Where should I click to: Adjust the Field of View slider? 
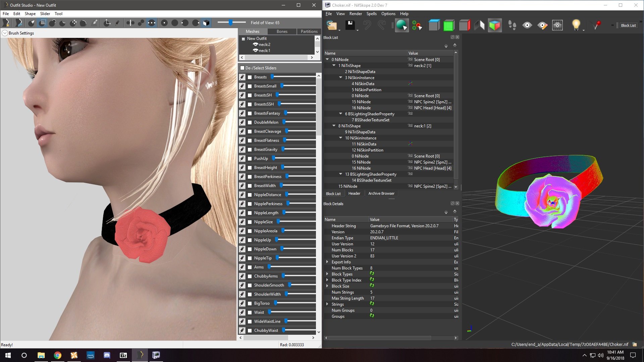click(231, 22)
